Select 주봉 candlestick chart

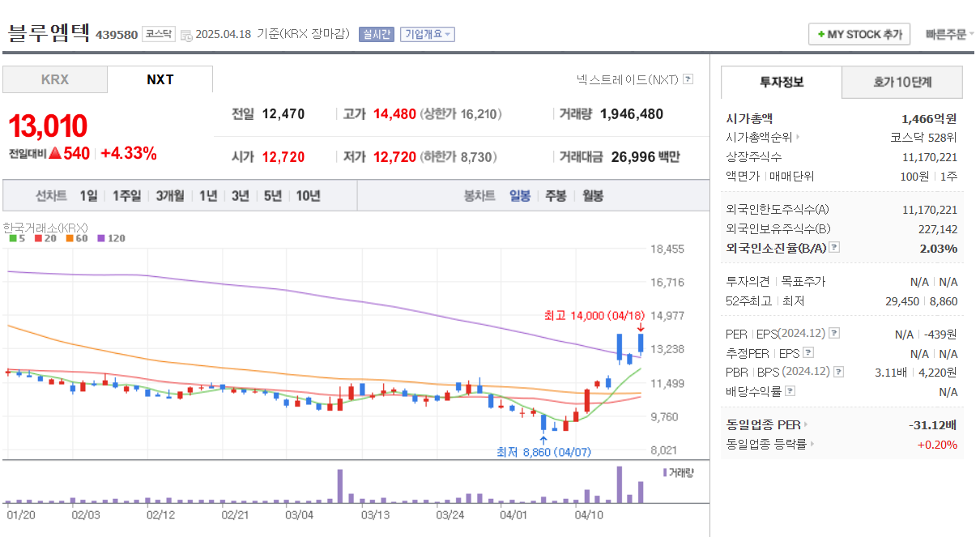tap(556, 196)
